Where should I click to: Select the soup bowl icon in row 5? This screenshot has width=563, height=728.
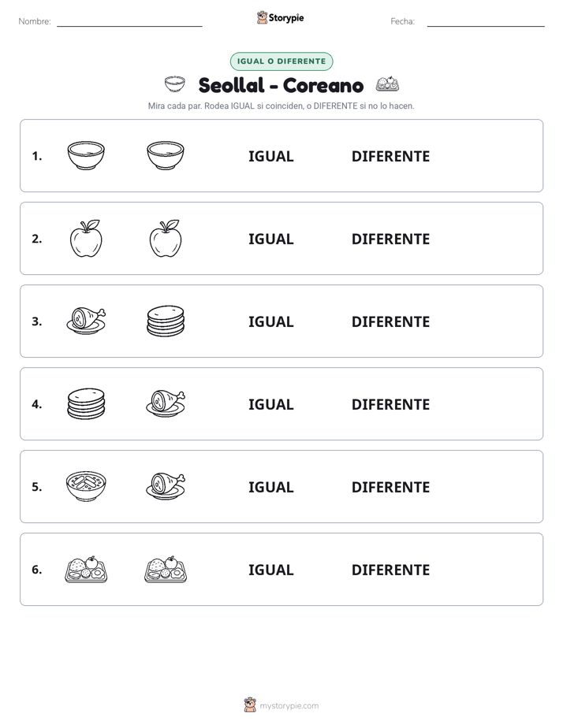point(86,486)
